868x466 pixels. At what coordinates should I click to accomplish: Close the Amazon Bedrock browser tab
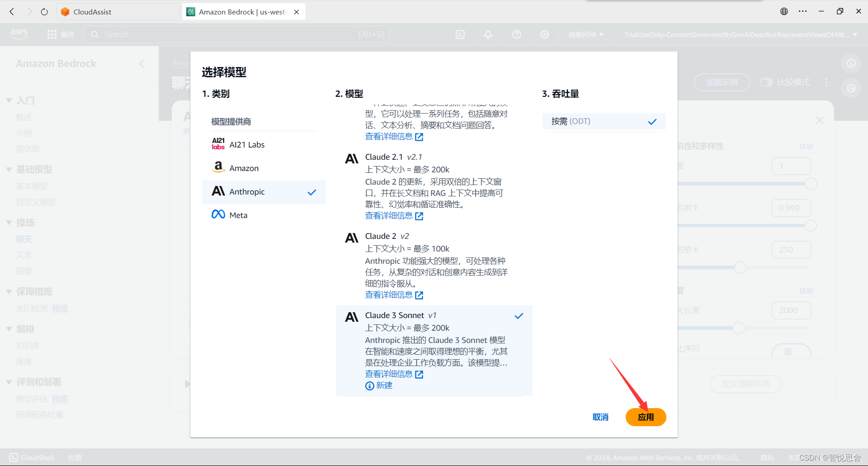(x=297, y=12)
